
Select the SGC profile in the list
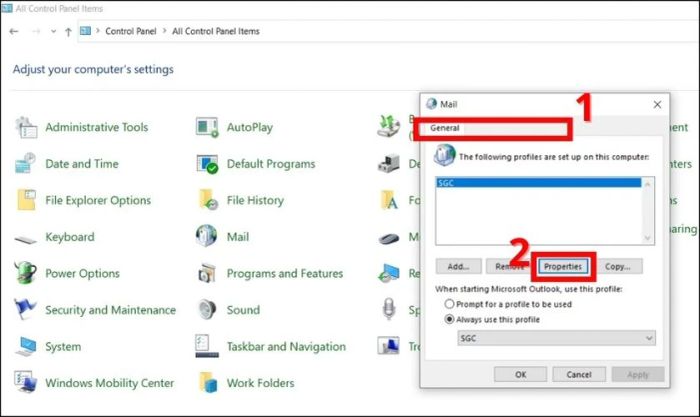tap(539, 183)
